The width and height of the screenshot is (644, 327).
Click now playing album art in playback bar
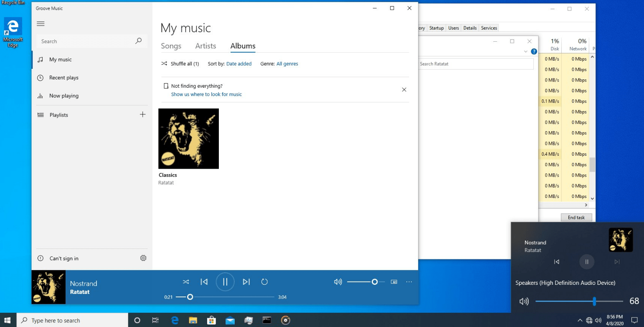click(x=48, y=287)
